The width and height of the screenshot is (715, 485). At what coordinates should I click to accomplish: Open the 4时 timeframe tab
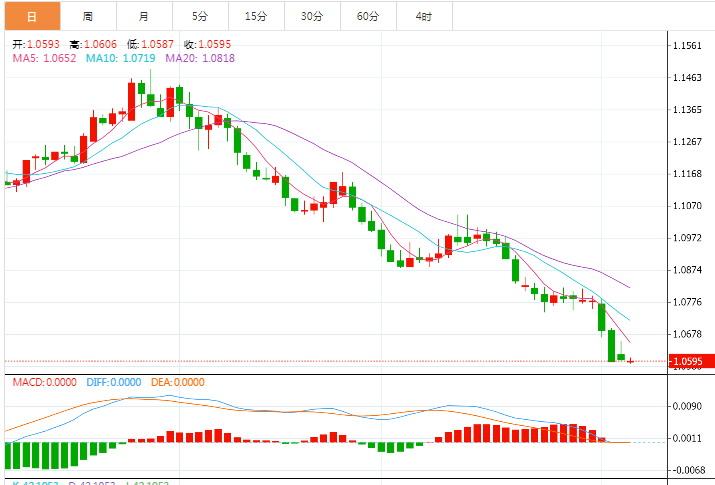point(425,16)
